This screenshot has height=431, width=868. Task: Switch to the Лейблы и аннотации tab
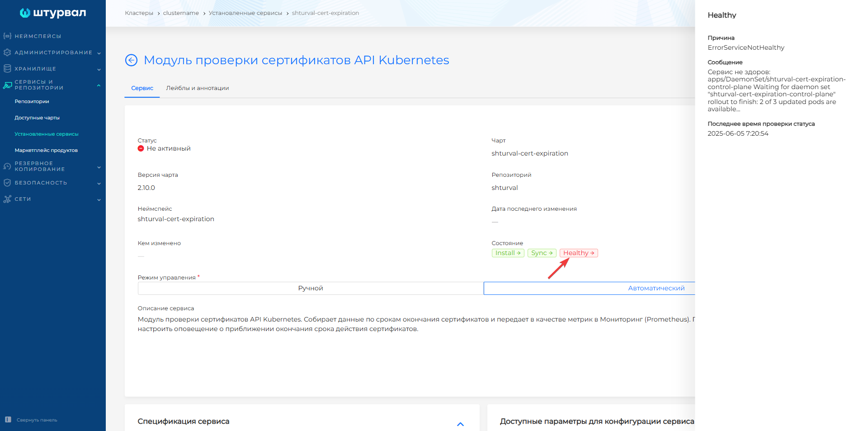198,88
